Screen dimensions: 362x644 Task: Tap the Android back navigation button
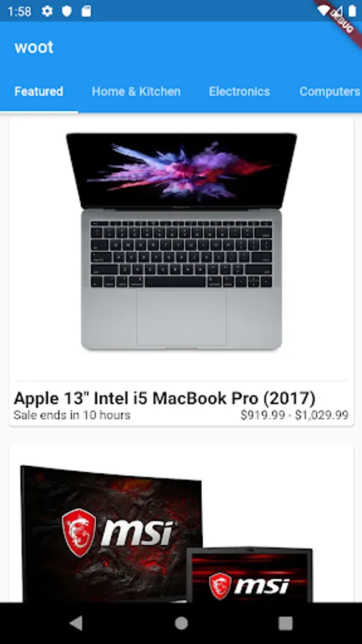[x=76, y=623]
